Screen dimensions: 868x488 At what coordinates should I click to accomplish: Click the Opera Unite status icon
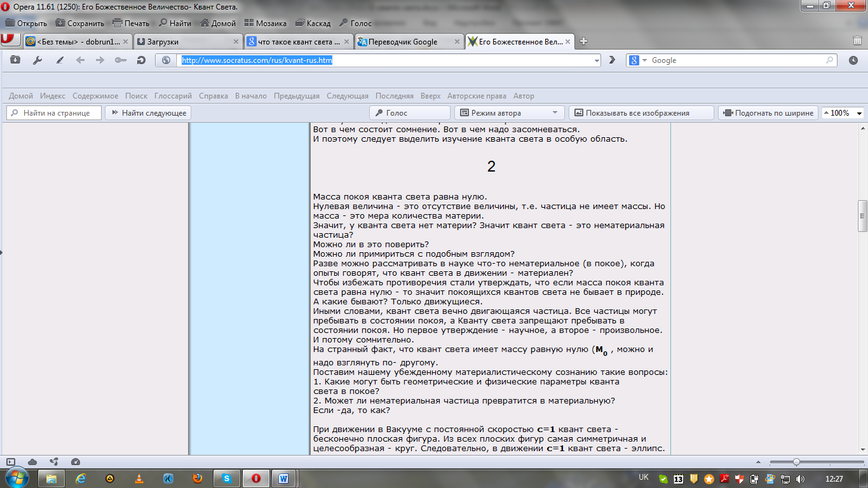pos(54,462)
